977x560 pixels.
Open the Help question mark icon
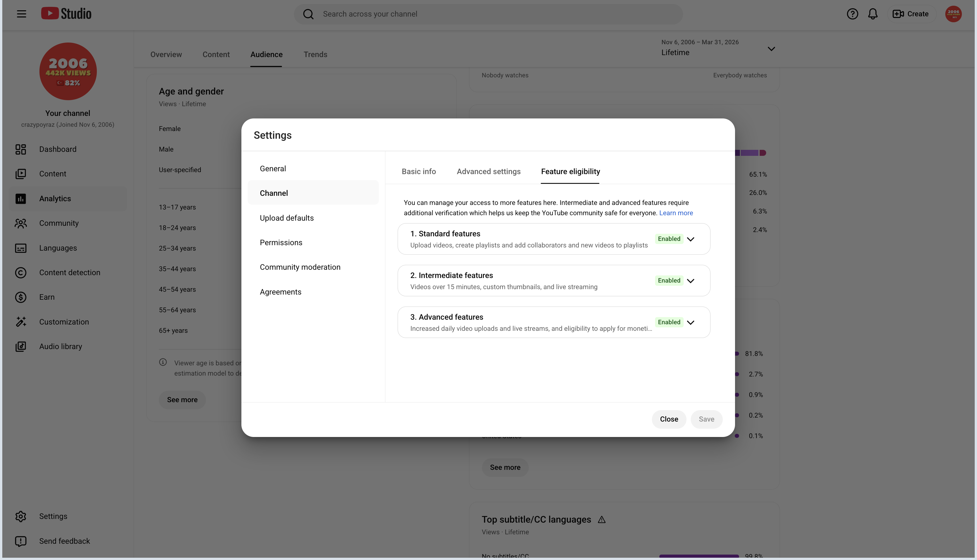pos(852,14)
